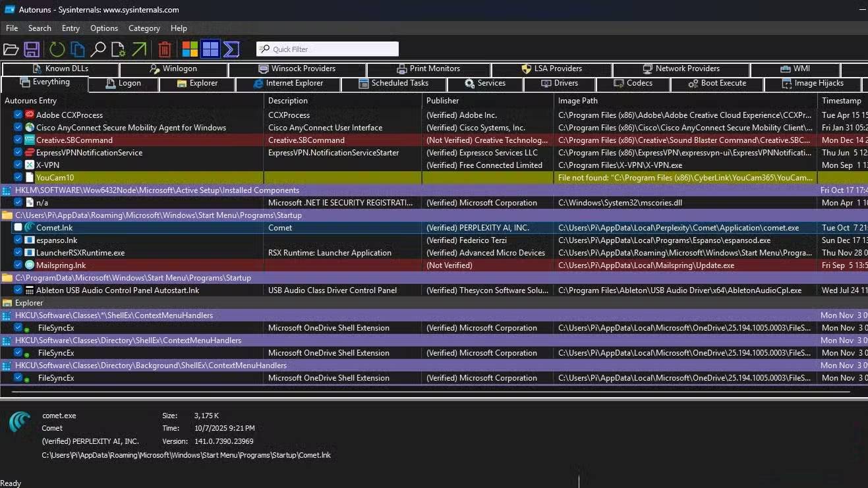The width and height of the screenshot is (868, 488).
Task: Open the Options menu
Action: coord(104,28)
